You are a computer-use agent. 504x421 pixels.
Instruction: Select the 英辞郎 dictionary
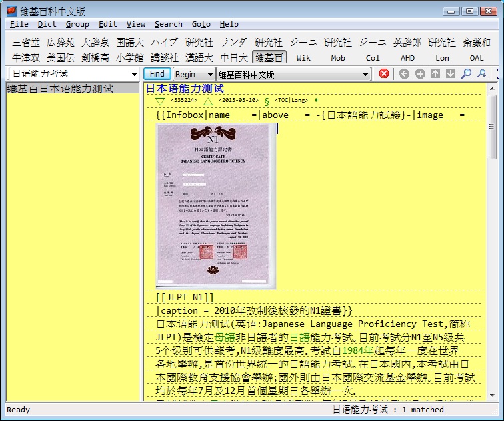tap(407, 43)
